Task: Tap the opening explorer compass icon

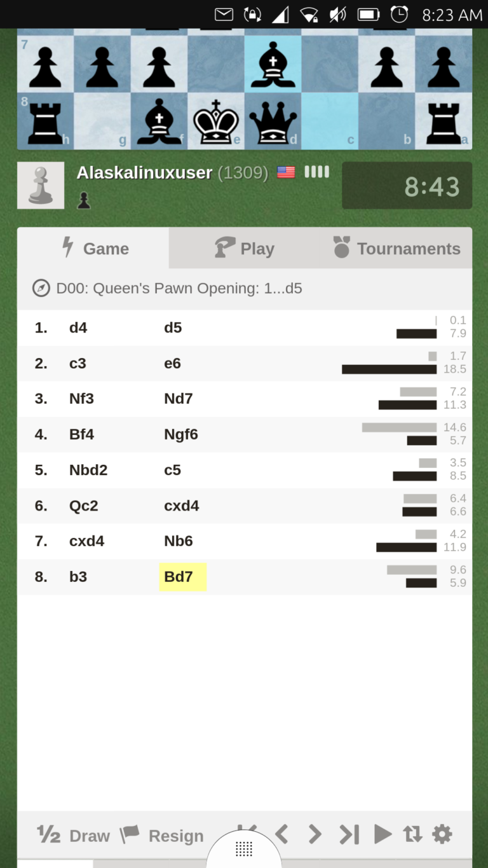Action: [x=41, y=288]
